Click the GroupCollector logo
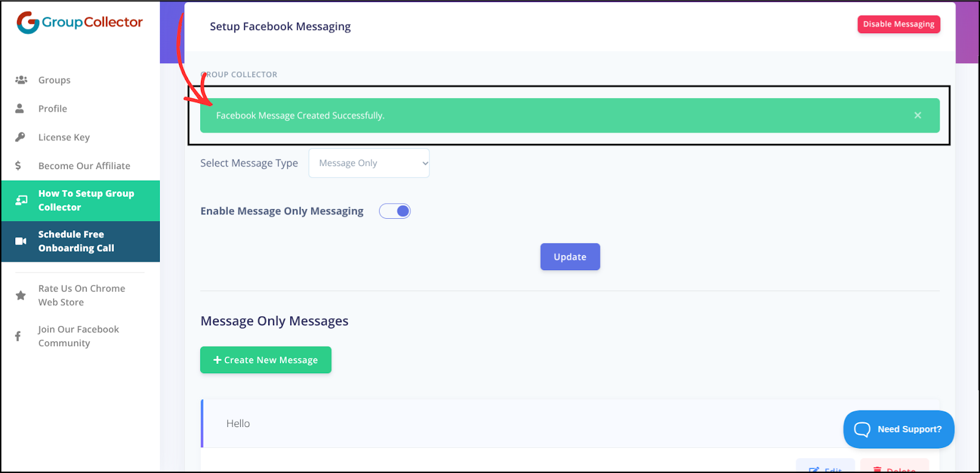The height and width of the screenshot is (473, 980). coord(80,23)
